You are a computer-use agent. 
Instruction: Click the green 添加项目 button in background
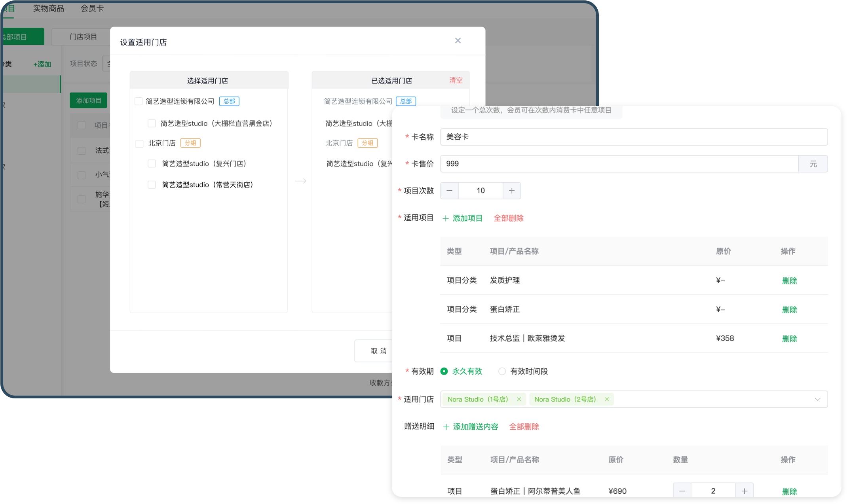tap(88, 100)
